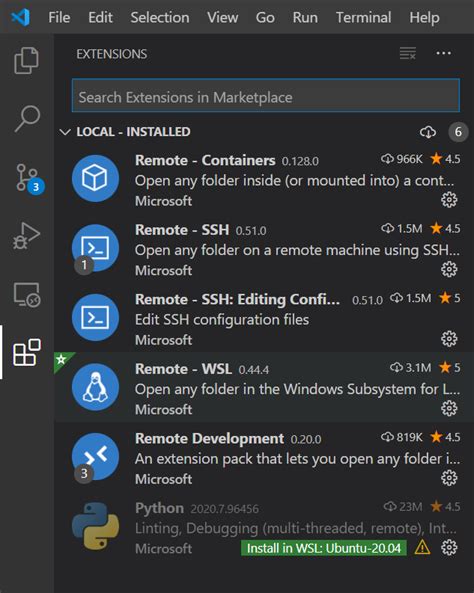Open Manage gear for Remote Development
The height and width of the screenshot is (593, 474).
click(449, 478)
